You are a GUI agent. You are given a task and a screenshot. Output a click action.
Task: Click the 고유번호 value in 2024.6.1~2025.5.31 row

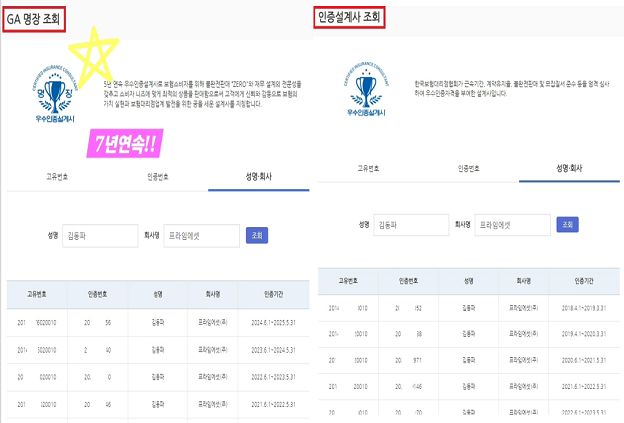tap(37, 323)
